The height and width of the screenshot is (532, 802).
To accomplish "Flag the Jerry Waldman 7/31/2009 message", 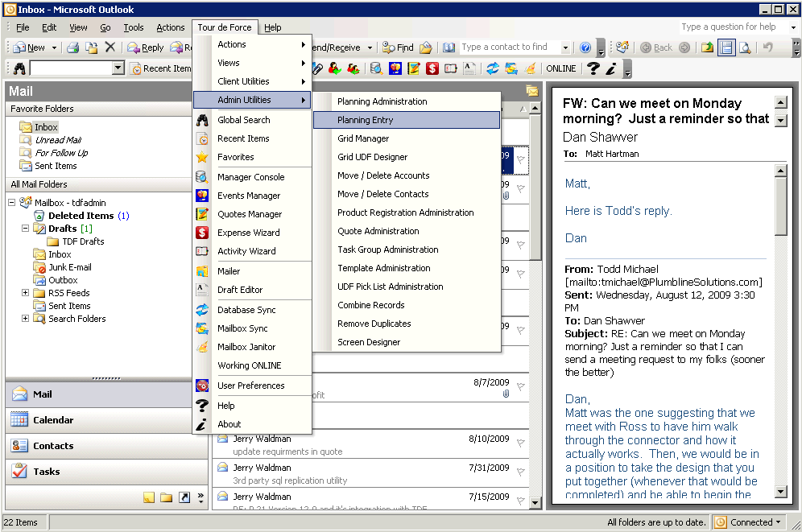I will (x=521, y=472).
